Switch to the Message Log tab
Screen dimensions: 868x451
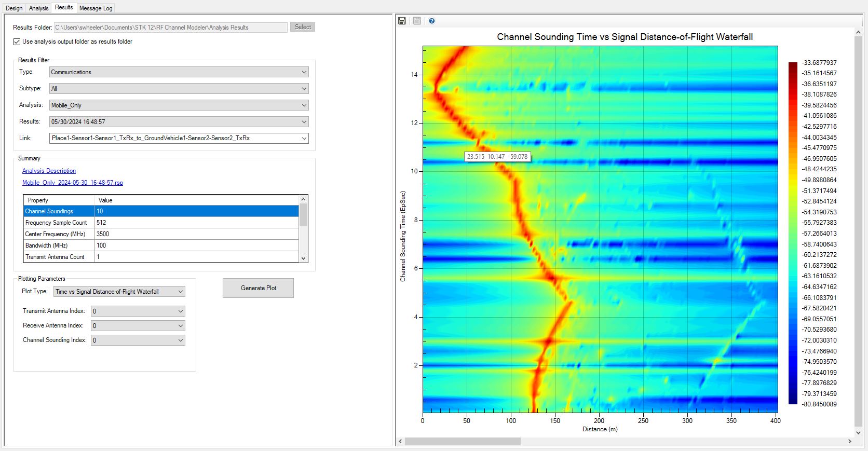click(x=96, y=8)
